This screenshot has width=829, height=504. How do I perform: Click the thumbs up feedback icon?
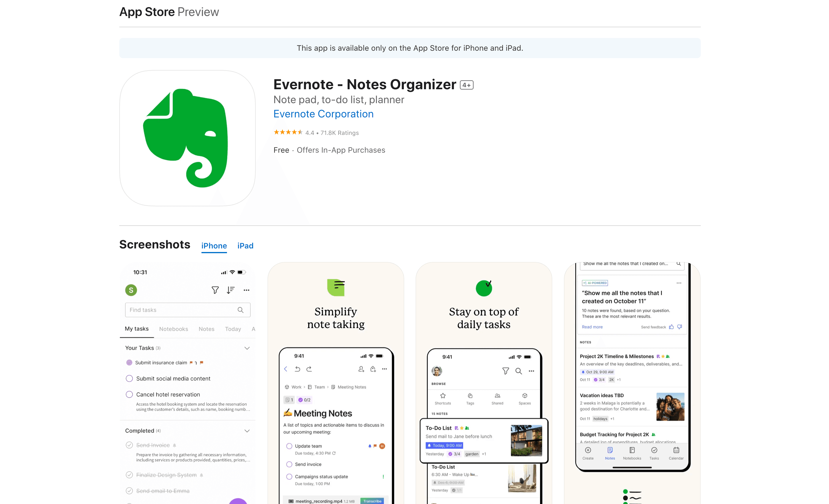[x=671, y=327]
